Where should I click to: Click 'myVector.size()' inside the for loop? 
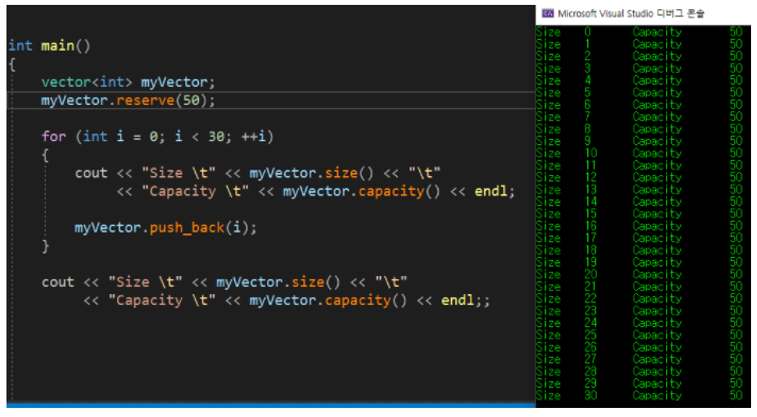coord(311,173)
